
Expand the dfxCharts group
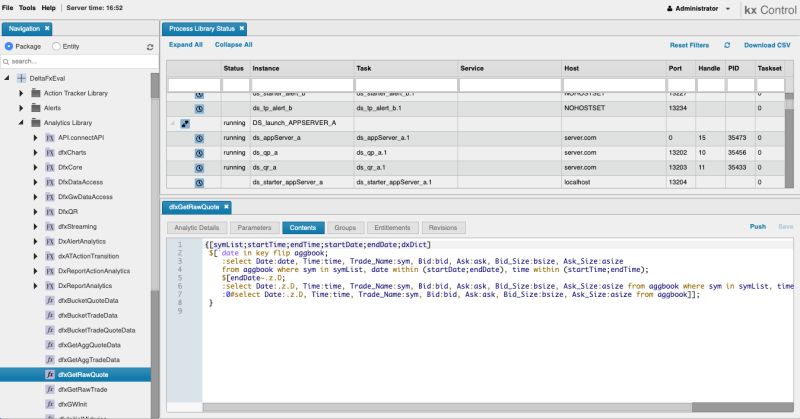[35, 153]
